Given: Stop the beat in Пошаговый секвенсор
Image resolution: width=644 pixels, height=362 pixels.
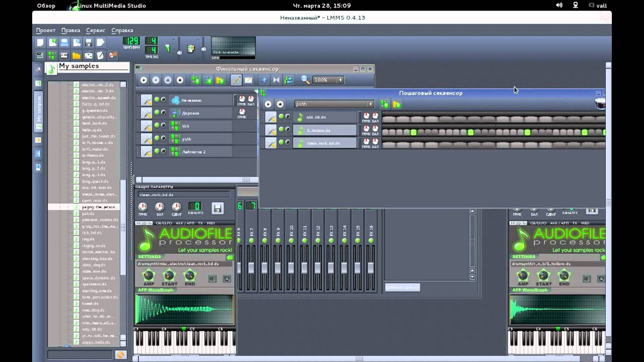Looking at the screenshot, I should [280, 104].
